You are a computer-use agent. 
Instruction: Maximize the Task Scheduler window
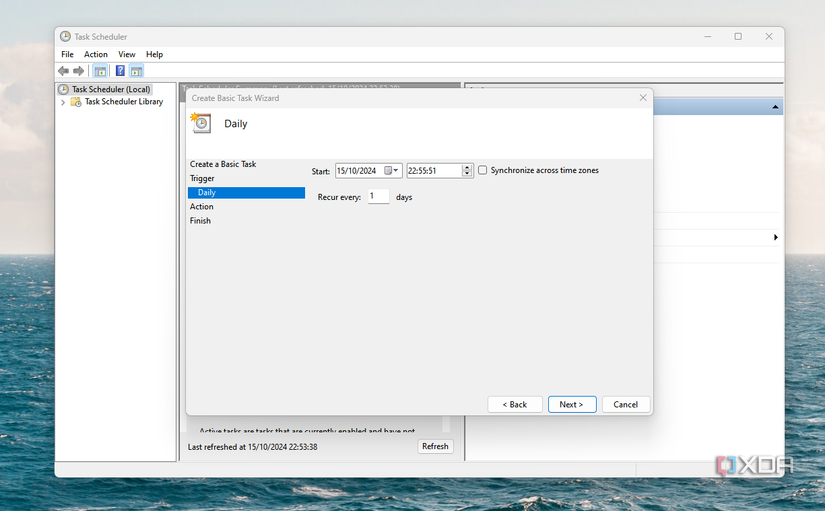coord(738,36)
